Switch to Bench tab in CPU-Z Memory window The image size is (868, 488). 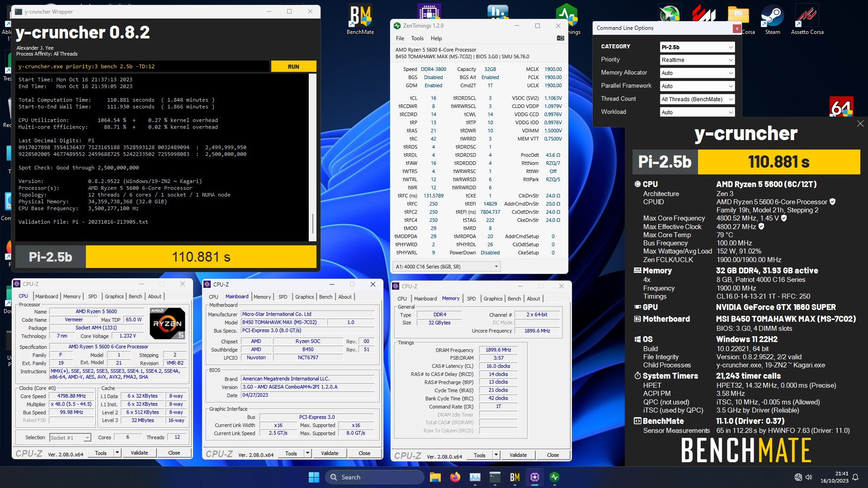coord(514,299)
